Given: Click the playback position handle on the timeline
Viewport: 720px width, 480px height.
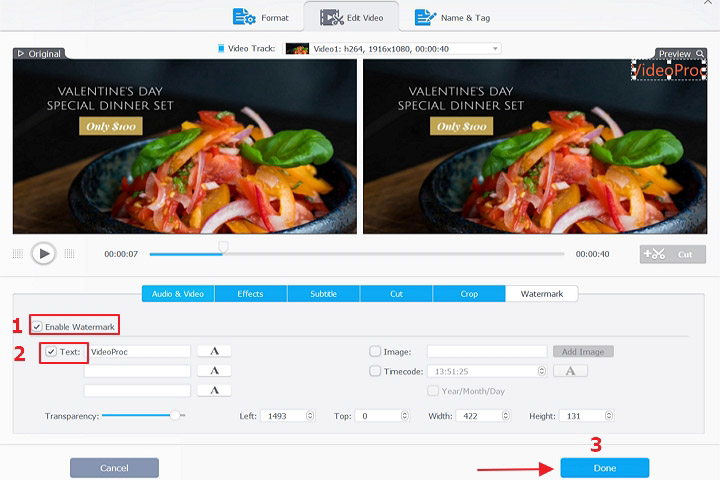Looking at the screenshot, I should pos(223,247).
